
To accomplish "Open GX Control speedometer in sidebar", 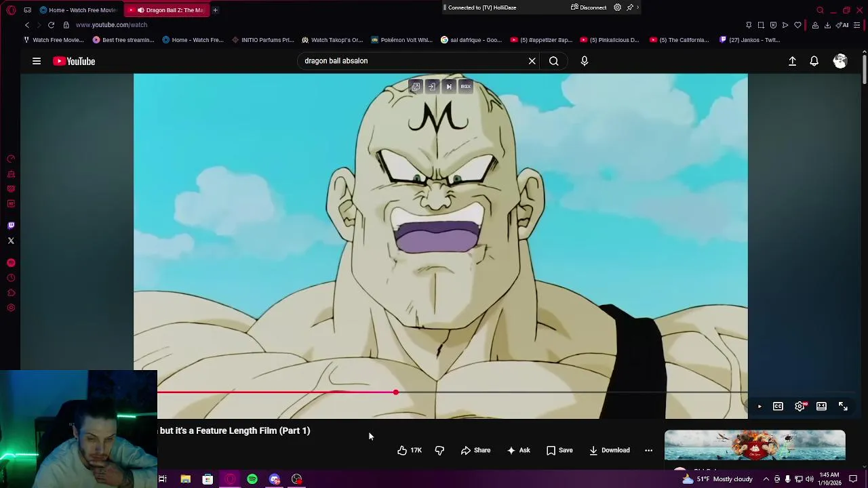I will (11, 159).
